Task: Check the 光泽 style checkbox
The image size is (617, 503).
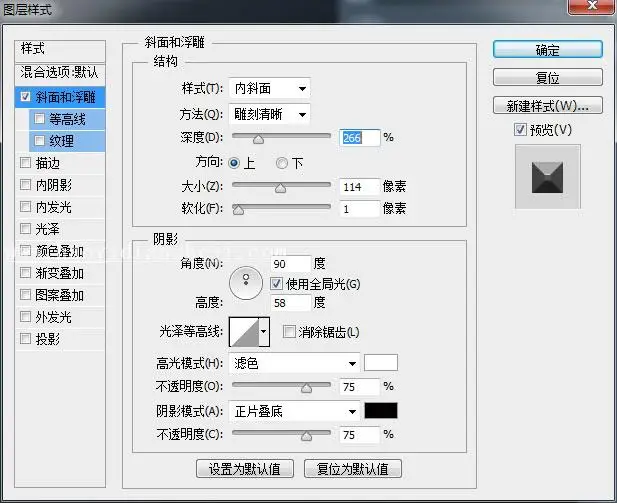Action: pyautogui.click(x=26, y=229)
